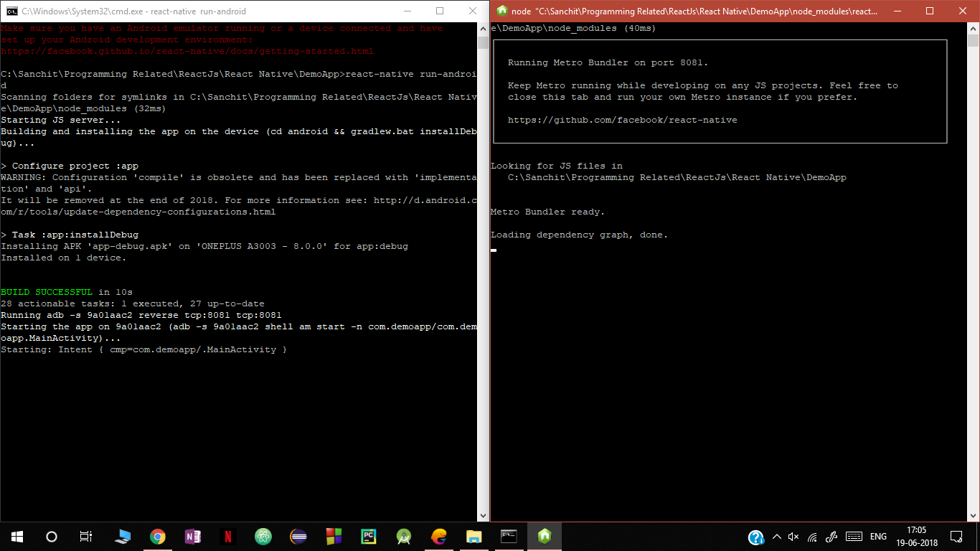
Task: Launch Atom editor from the taskbar
Action: pyautogui.click(x=263, y=536)
